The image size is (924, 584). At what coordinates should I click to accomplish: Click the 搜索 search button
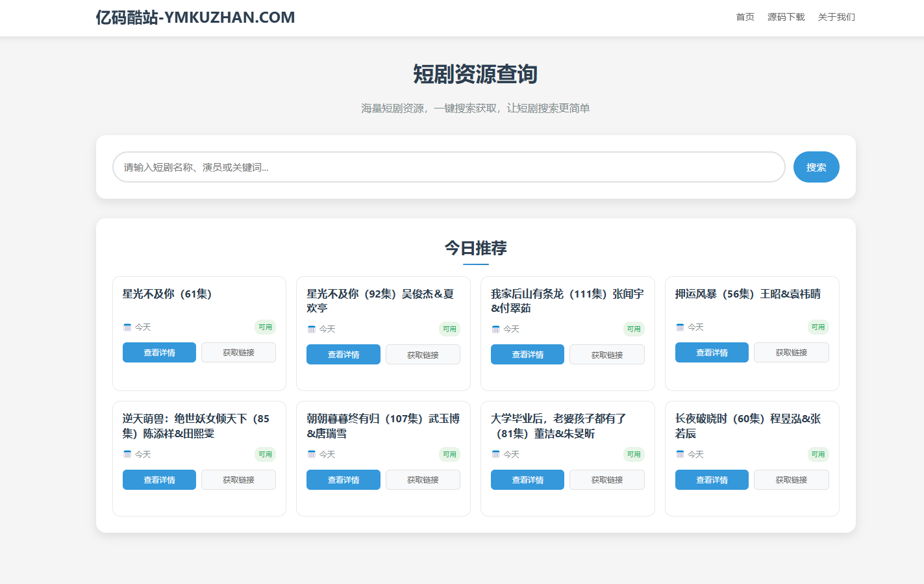[x=816, y=167]
